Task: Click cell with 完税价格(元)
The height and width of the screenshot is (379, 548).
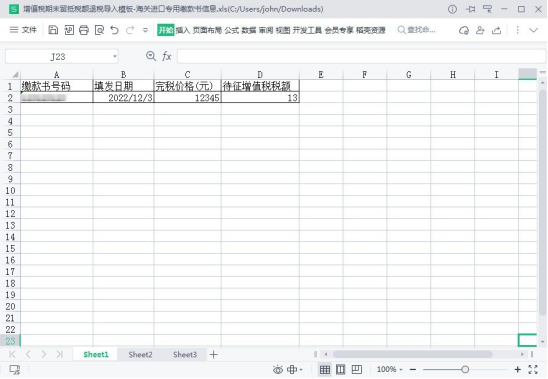Action: [x=187, y=86]
